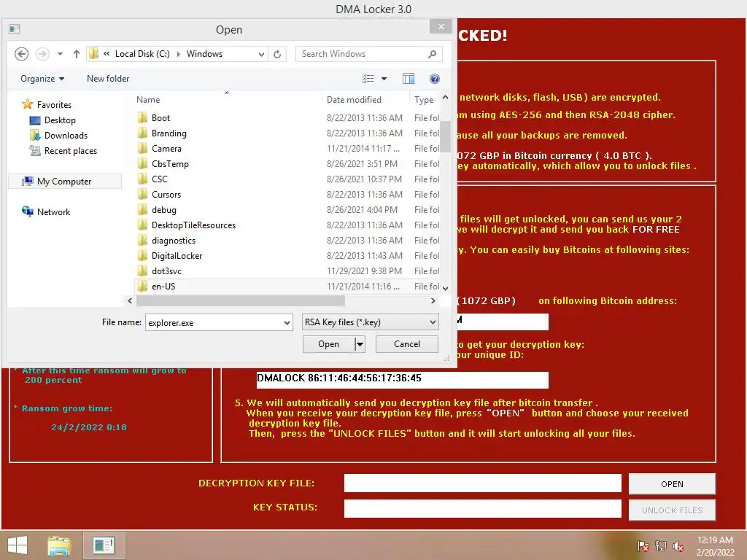Open File Explorer from the taskbar
The image size is (747, 560).
point(59,545)
